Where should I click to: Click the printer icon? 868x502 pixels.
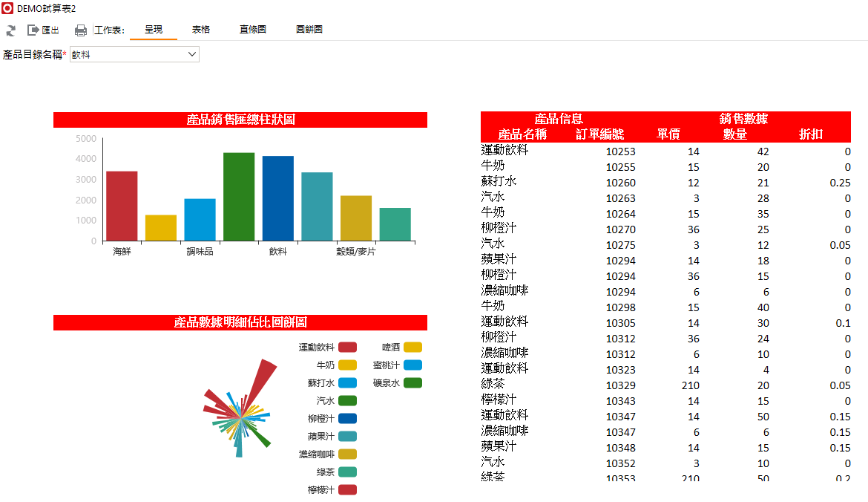point(81,30)
